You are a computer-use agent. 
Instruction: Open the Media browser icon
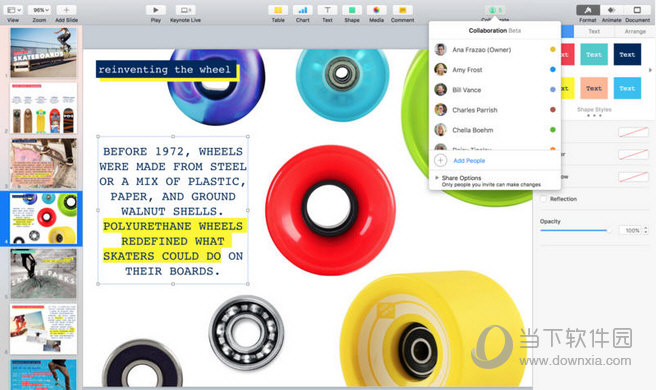(x=377, y=10)
